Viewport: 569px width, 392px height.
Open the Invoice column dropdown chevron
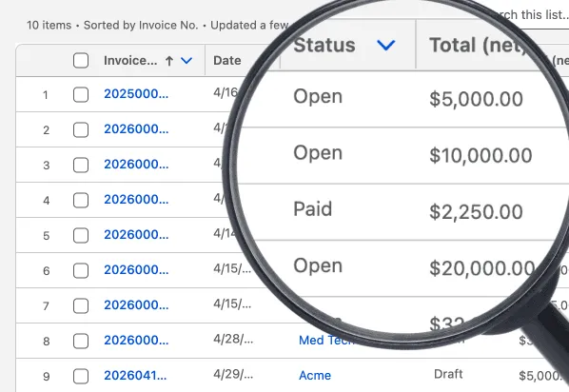186,61
